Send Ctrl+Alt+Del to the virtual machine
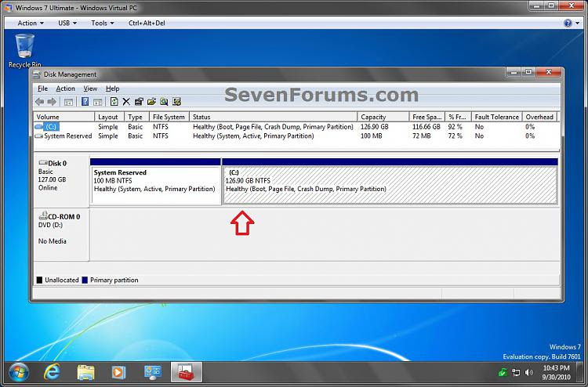Image resolution: width=588 pixels, height=387 pixels. [147, 24]
